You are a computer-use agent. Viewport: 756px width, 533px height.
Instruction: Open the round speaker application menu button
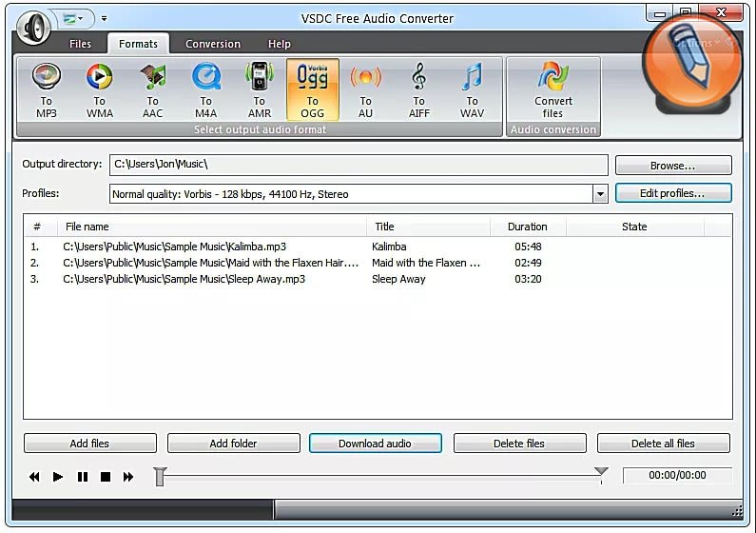pyautogui.click(x=33, y=28)
